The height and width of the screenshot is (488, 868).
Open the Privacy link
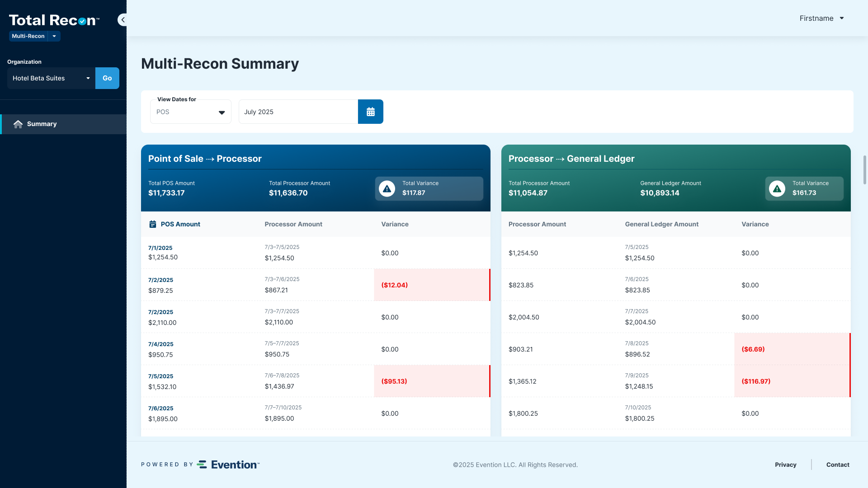pyautogui.click(x=786, y=465)
